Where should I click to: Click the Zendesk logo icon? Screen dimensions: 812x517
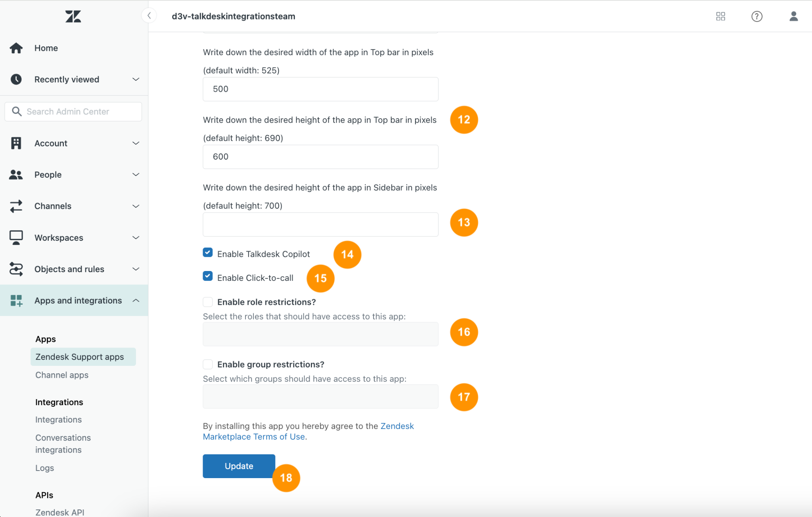tap(73, 16)
